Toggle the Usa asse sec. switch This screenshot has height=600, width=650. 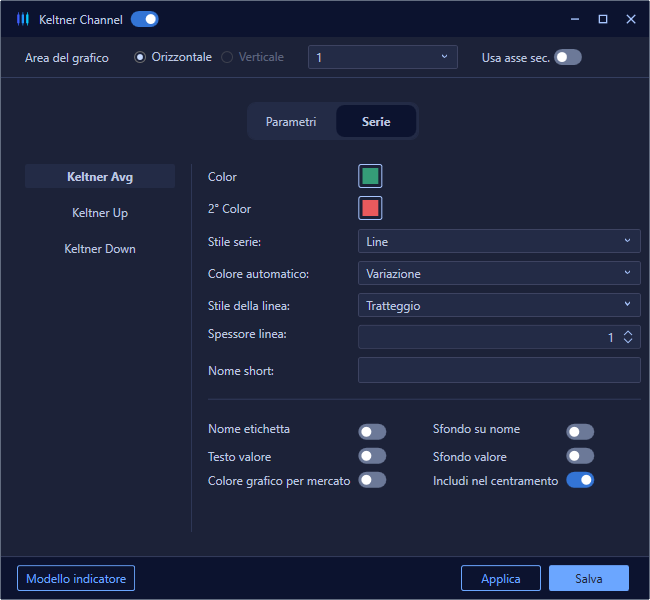[x=568, y=57]
